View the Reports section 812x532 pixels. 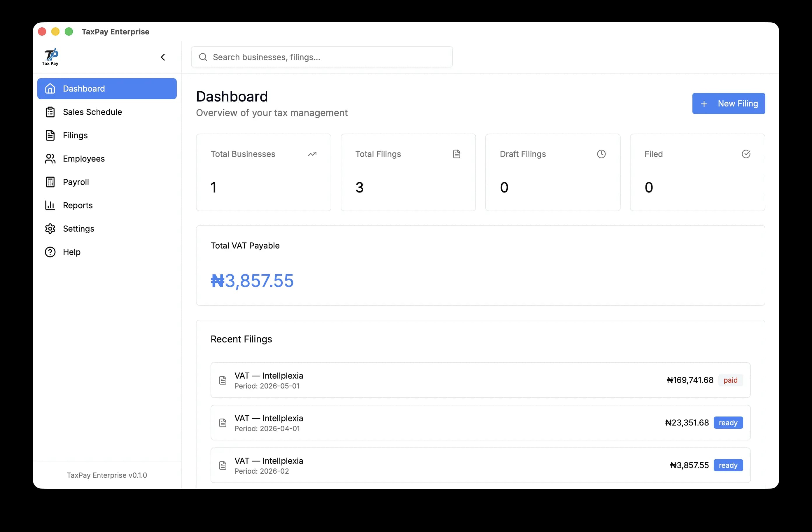(x=107, y=205)
